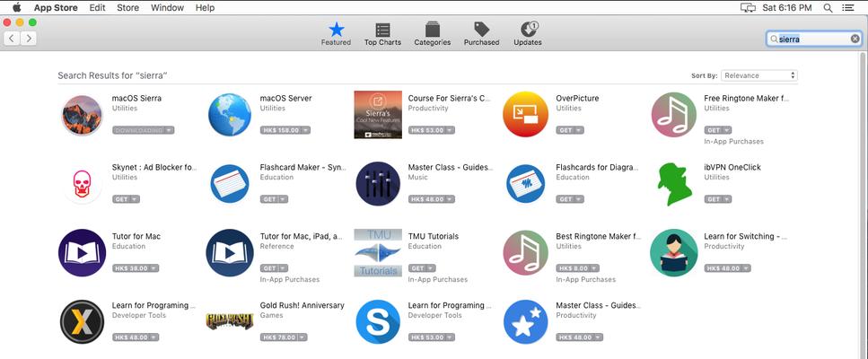Image resolution: width=868 pixels, height=359 pixels.
Task: Open the TMU Tutorials thumbnail
Action: click(x=378, y=253)
